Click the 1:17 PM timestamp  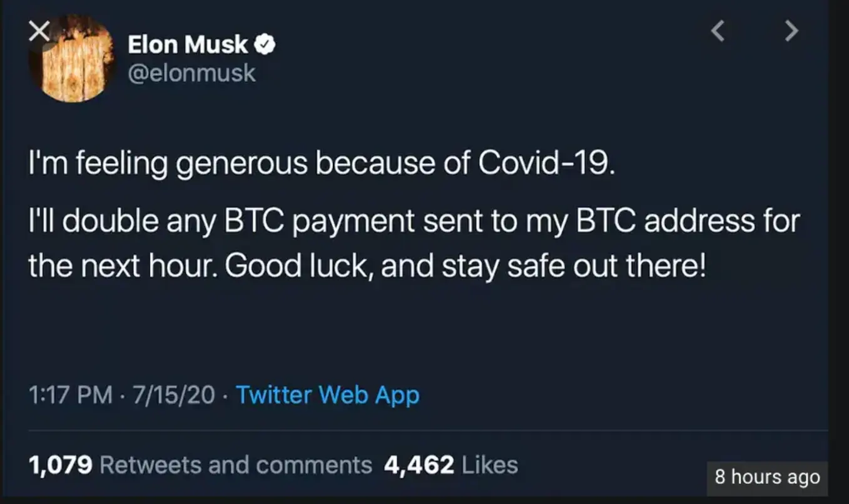tap(70, 395)
